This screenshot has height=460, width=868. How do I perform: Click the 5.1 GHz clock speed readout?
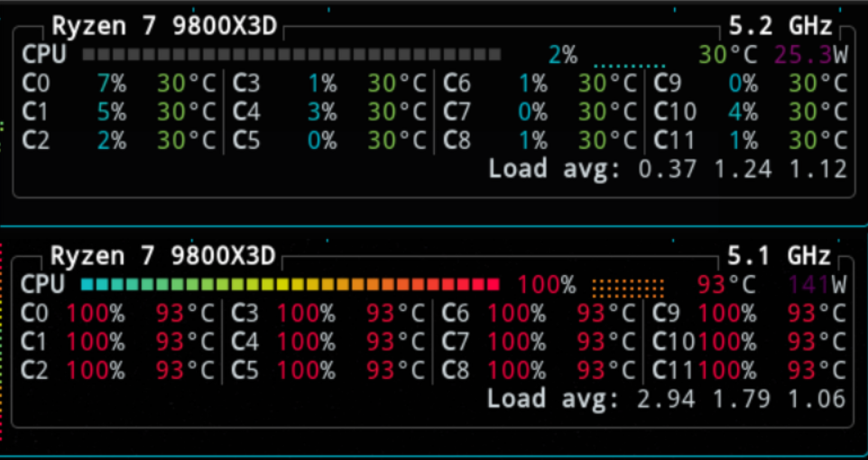click(780, 256)
